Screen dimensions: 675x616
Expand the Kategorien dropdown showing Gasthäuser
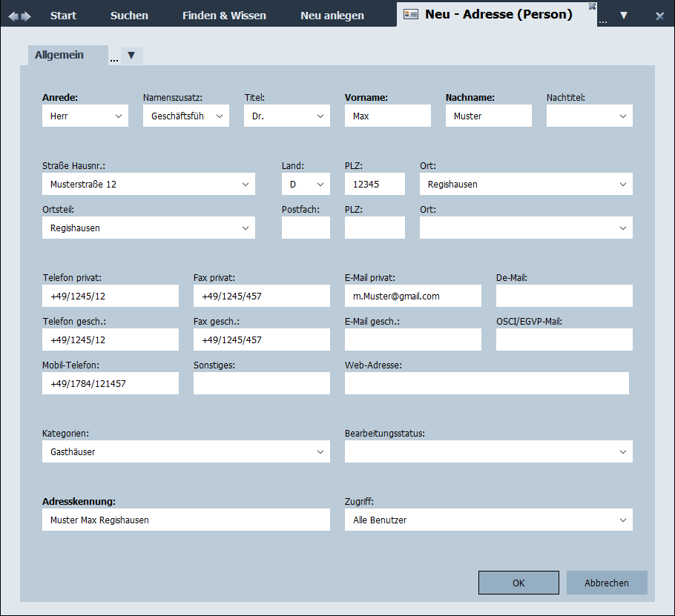pos(320,452)
